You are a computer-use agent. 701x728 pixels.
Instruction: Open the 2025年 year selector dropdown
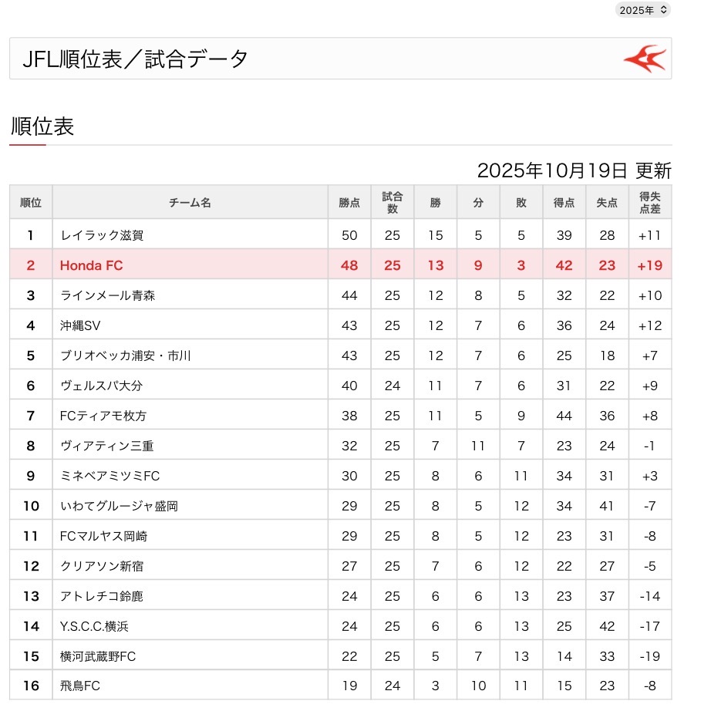(x=642, y=10)
